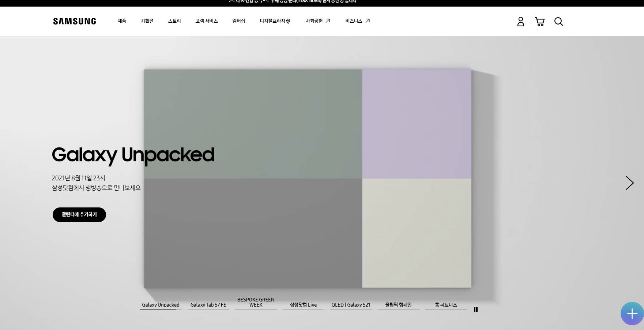The image size is (644, 330).
Task: Open the 기획전 menu
Action: [x=147, y=21]
